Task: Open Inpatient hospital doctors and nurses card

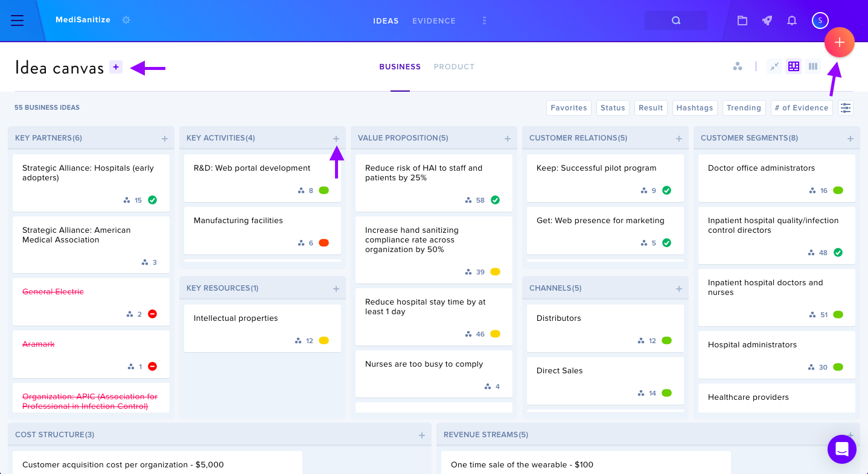Action: [777, 297]
